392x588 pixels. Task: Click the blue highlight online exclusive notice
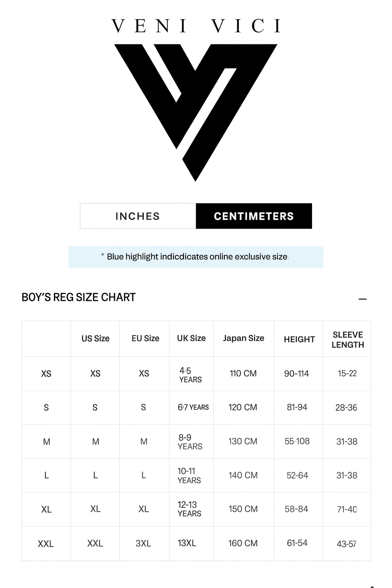(x=196, y=257)
